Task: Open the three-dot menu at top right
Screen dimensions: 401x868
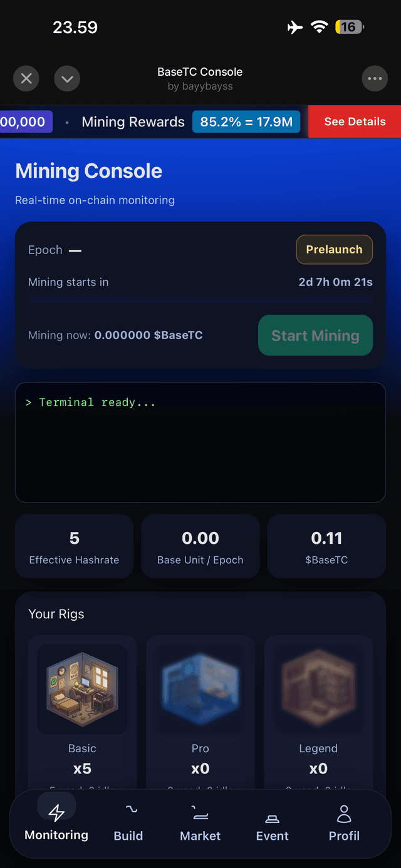Action: (375, 78)
